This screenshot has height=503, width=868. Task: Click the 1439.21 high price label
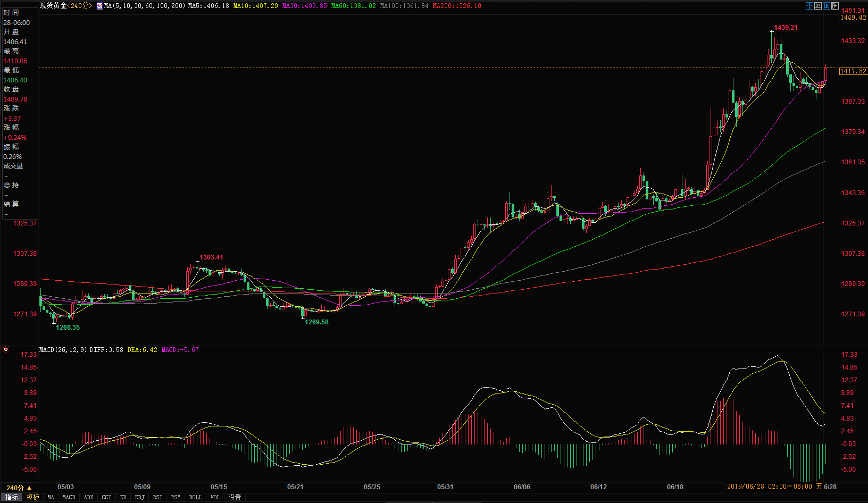pos(786,28)
